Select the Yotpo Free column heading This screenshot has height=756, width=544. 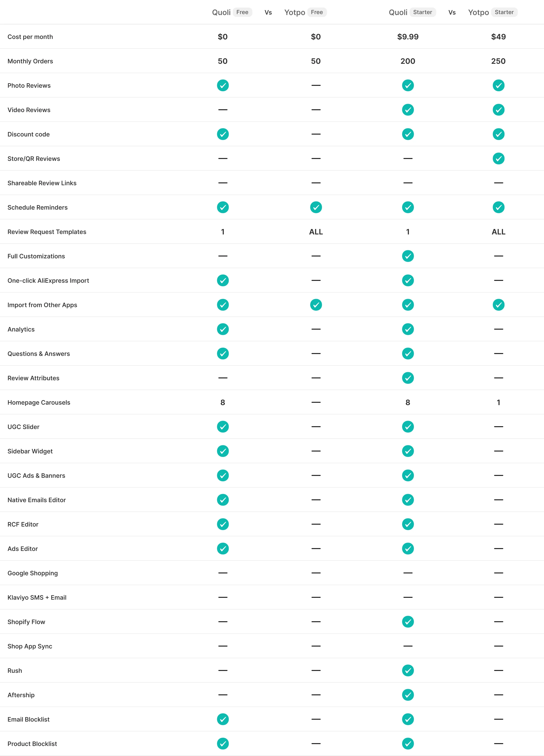295,12
